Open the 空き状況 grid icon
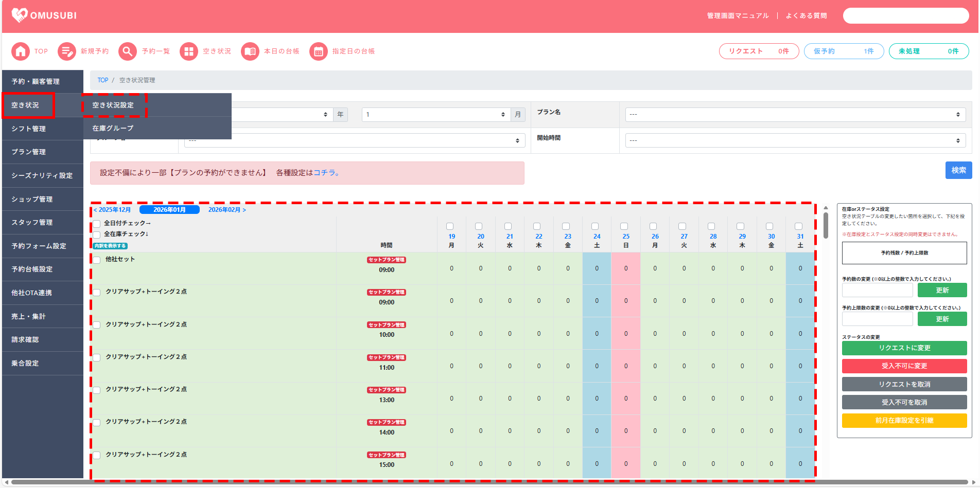The width and height of the screenshot is (980, 488). click(x=188, y=51)
